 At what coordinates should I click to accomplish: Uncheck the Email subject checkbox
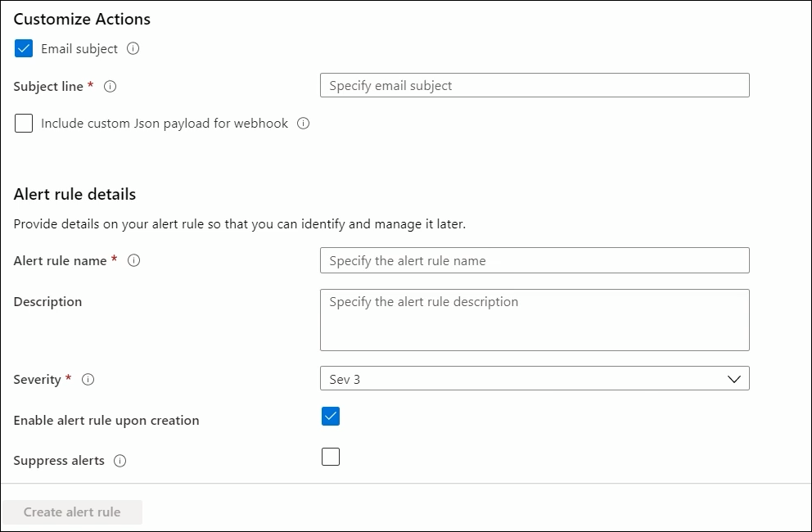(24, 48)
